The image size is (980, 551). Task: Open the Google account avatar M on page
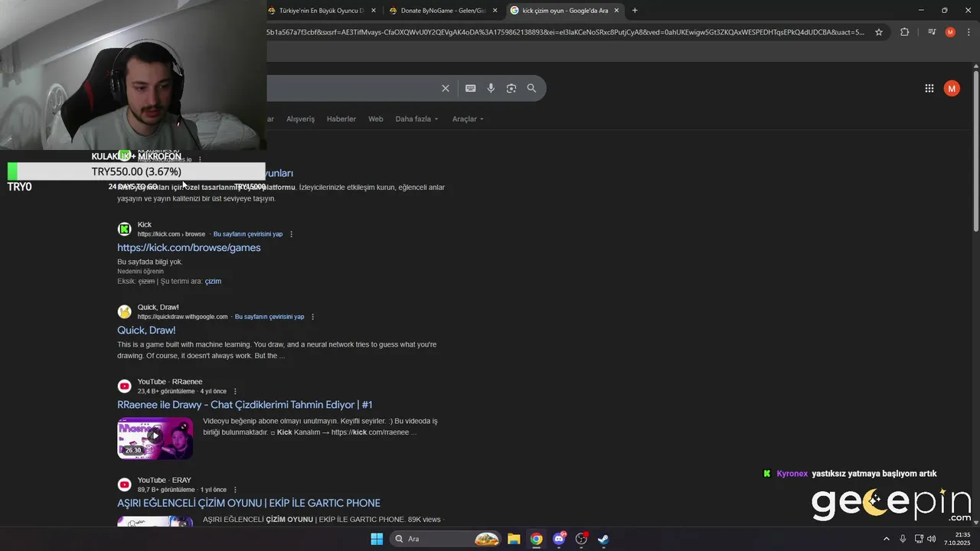(x=952, y=88)
